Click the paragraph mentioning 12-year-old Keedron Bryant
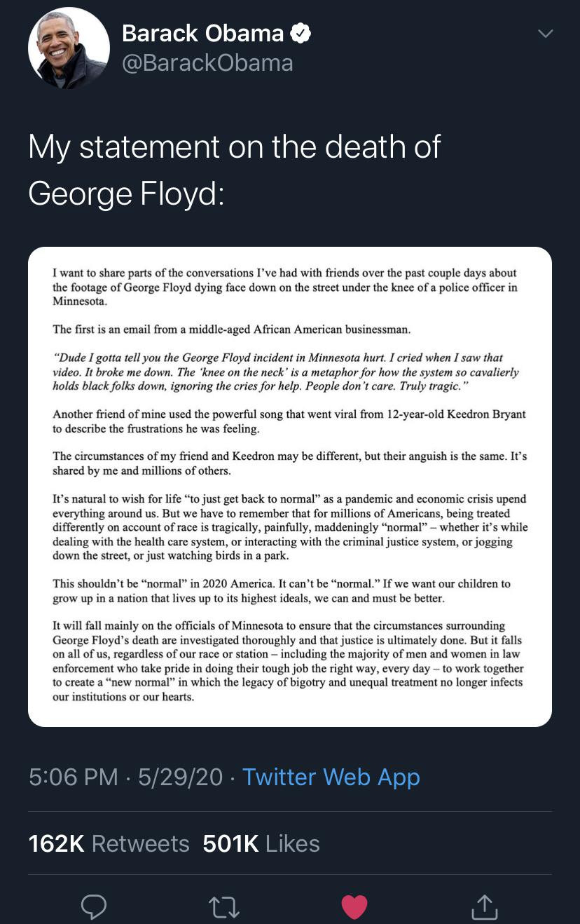The height and width of the screenshot is (924, 580). [289, 421]
